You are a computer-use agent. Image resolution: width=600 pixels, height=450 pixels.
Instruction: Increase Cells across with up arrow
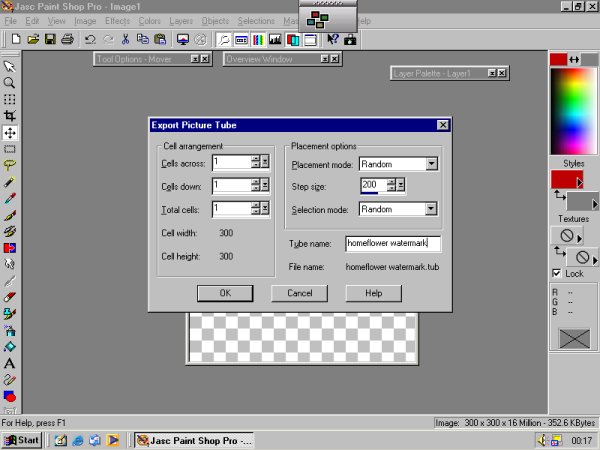(256, 158)
